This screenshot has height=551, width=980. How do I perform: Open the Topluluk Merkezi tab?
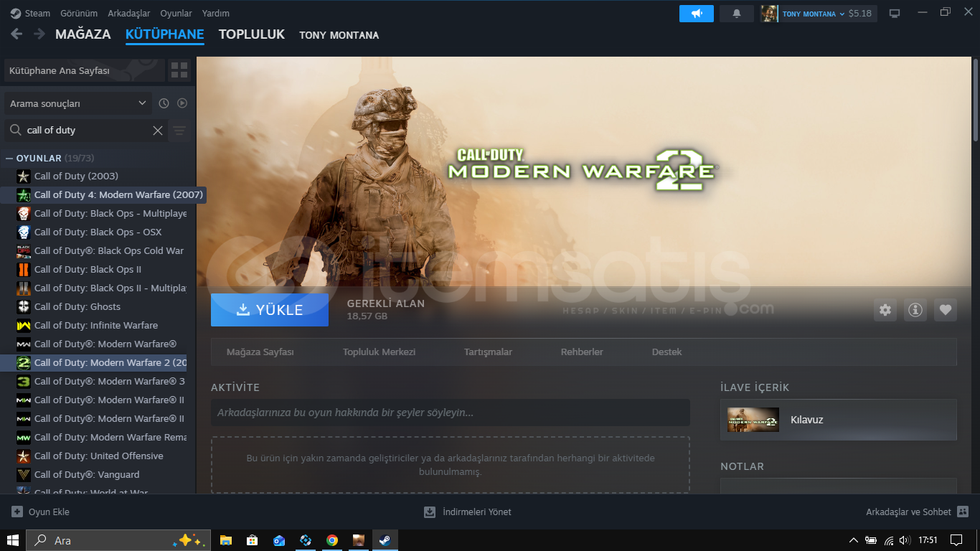(x=379, y=352)
